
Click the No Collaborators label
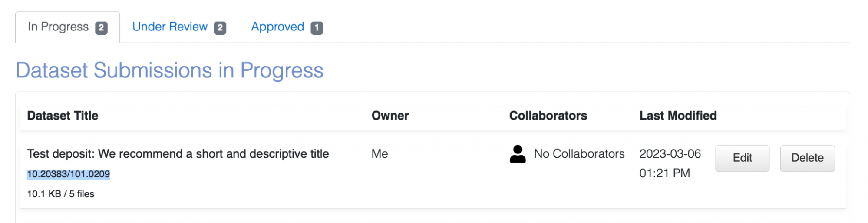pyautogui.click(x=579, y=154)
